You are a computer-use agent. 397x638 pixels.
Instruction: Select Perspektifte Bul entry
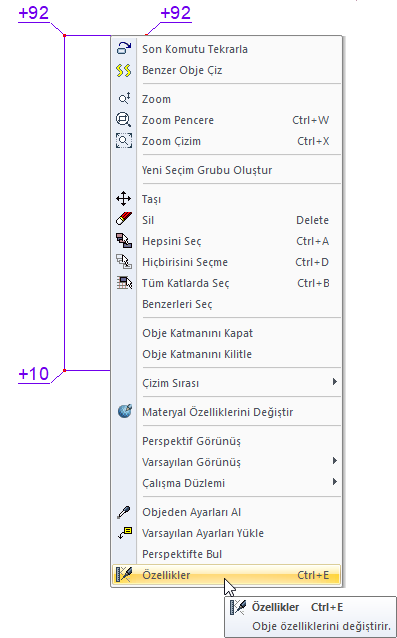tap(226, 554)
